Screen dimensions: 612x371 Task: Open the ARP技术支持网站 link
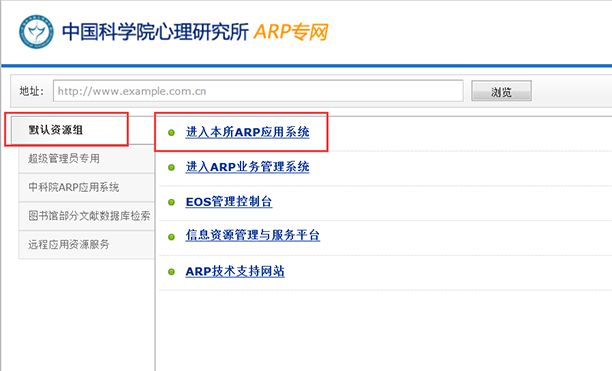point(235,271)
